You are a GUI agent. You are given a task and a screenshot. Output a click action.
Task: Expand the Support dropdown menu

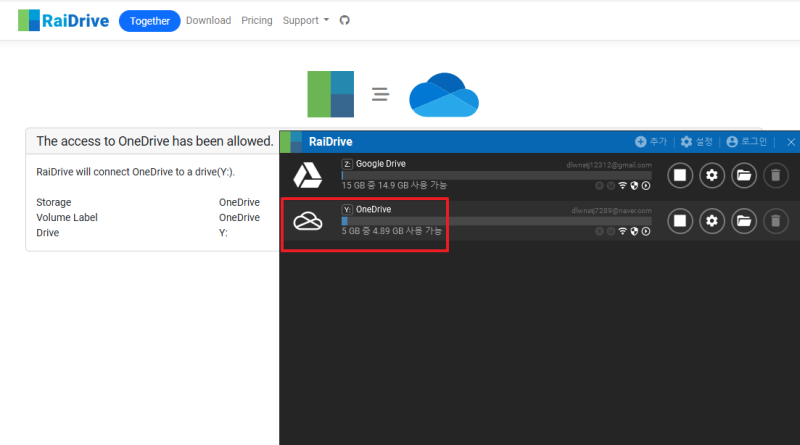[306, 20]
